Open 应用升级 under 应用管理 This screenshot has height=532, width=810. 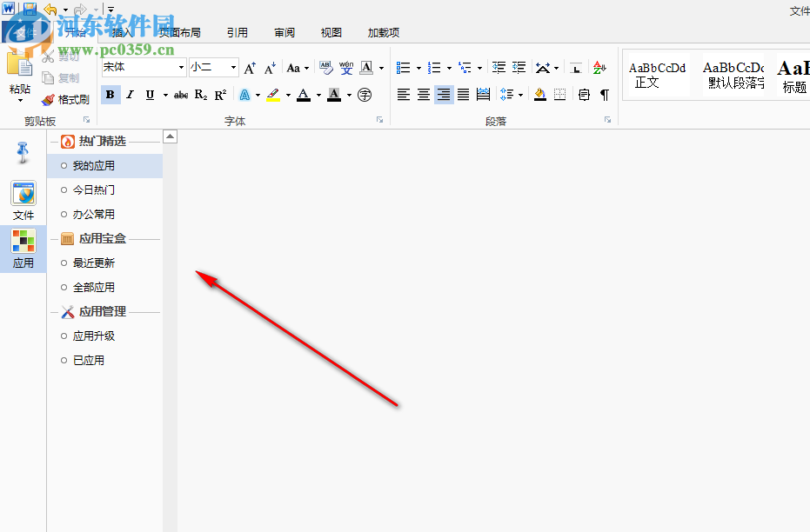(93, 336)
